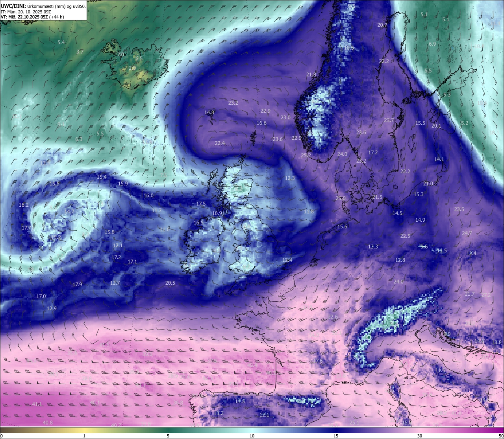Viewport: 504px width, 439px height.
Task: Click the 40.8 value at the bottom left
Action: click(48, 422)
